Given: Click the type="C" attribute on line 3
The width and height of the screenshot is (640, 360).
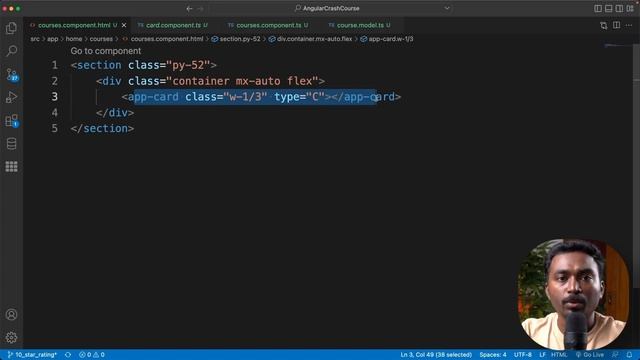Looking at the screenshot, I should [299, 97].
